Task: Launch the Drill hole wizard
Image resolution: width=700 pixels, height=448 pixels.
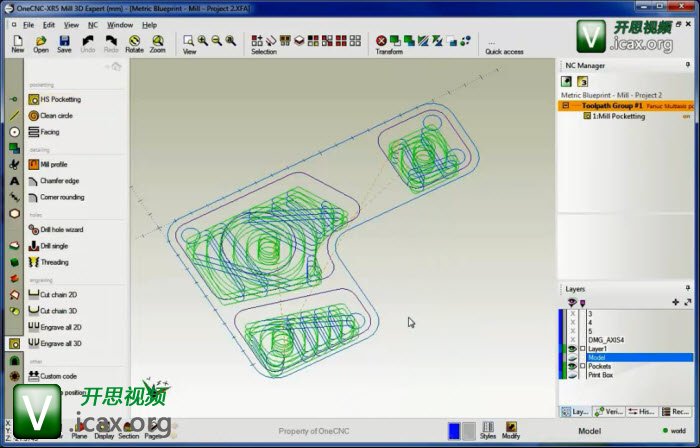Action: [56, 229]
